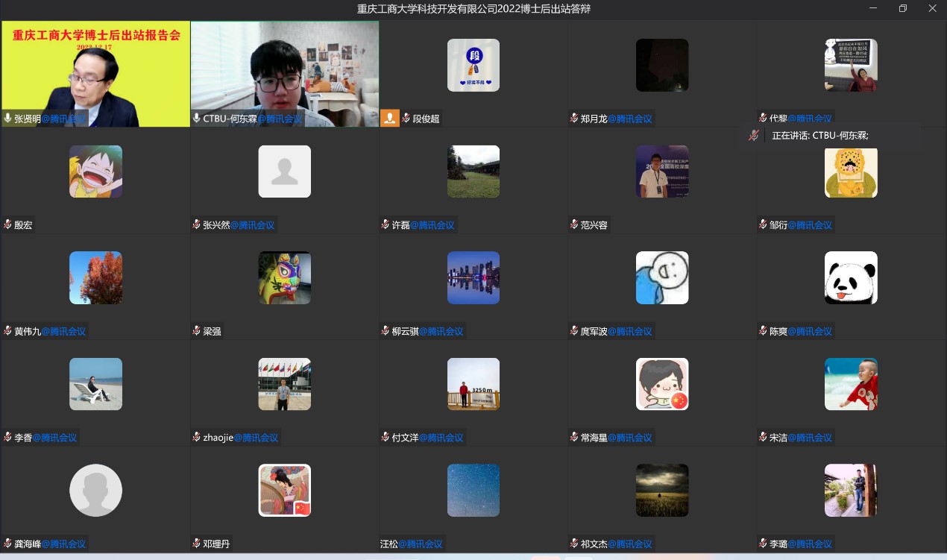Click the starry sky avatar of 汪松

point(474,491)
